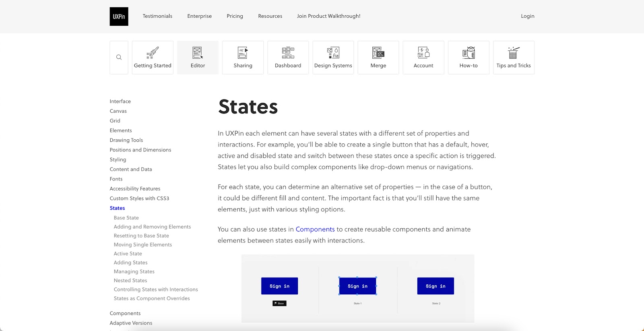Select the active States sidebar item
The image size is (644, 331).
pos(118,208)
